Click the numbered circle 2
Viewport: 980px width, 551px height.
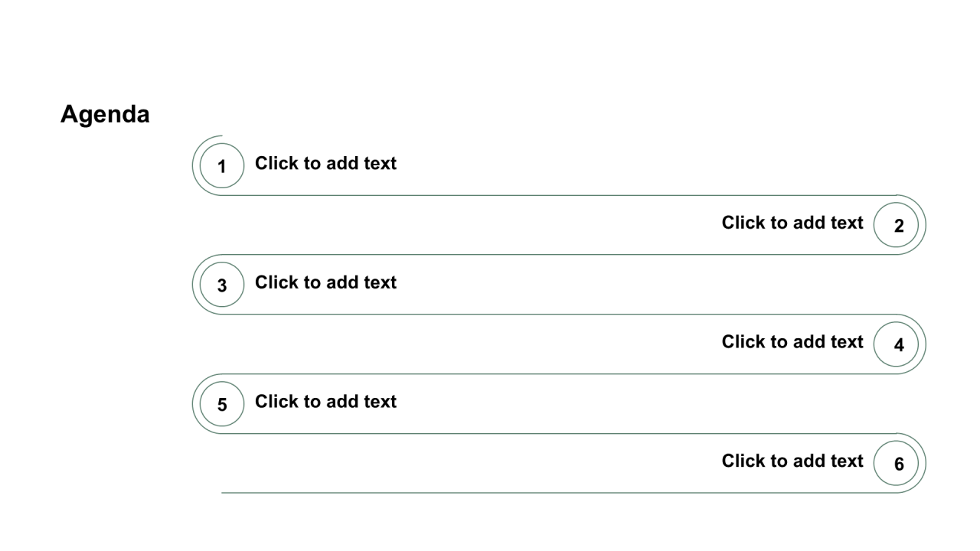point(896,225)
